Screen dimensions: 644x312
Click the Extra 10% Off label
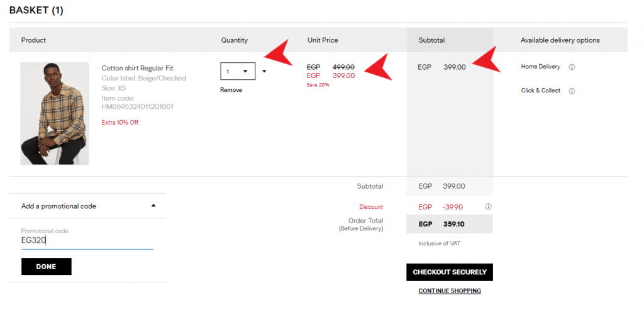point(119,123)
